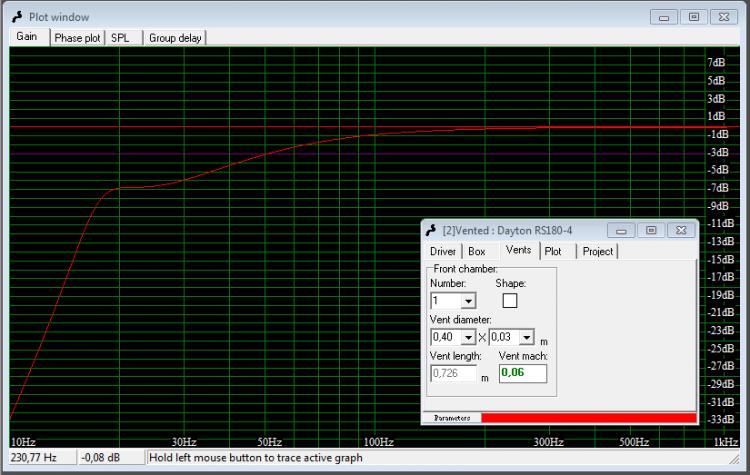Close the Vented Dayton RS180-4 window
This screenshot has width=750, height=475.
pos(681,230)
